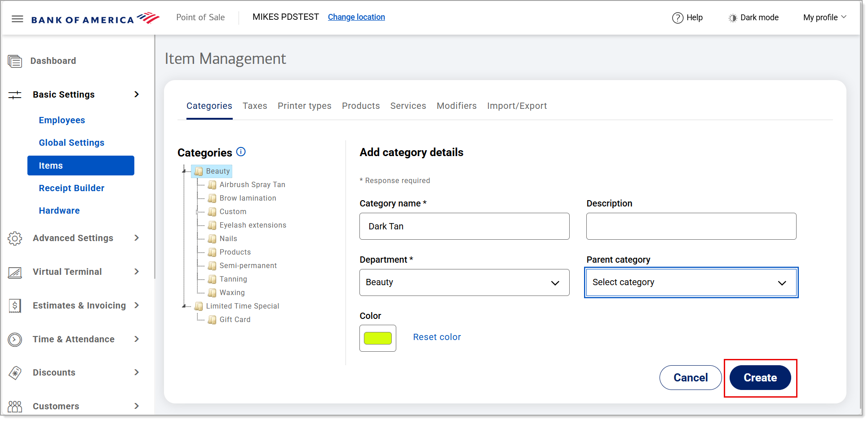Select the Custom folder icon
The image size is (868, 421).
[212, 212]
